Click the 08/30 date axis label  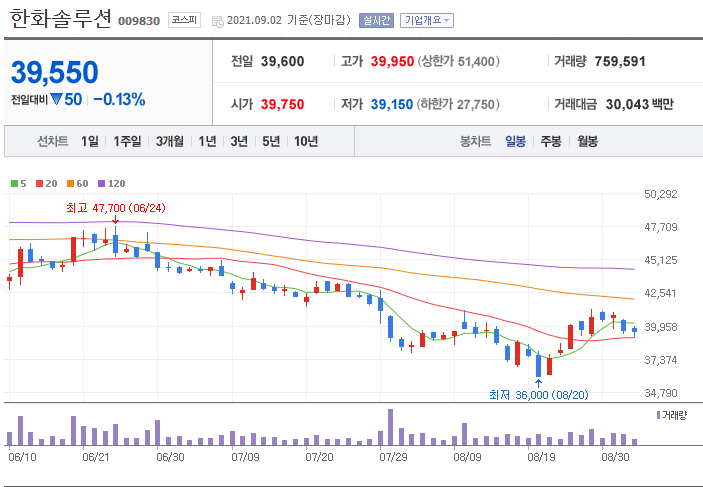(615, 457)
